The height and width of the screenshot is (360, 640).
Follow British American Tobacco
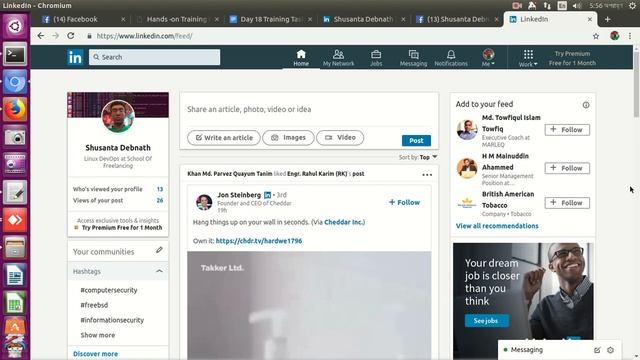[x=567, y=203]
